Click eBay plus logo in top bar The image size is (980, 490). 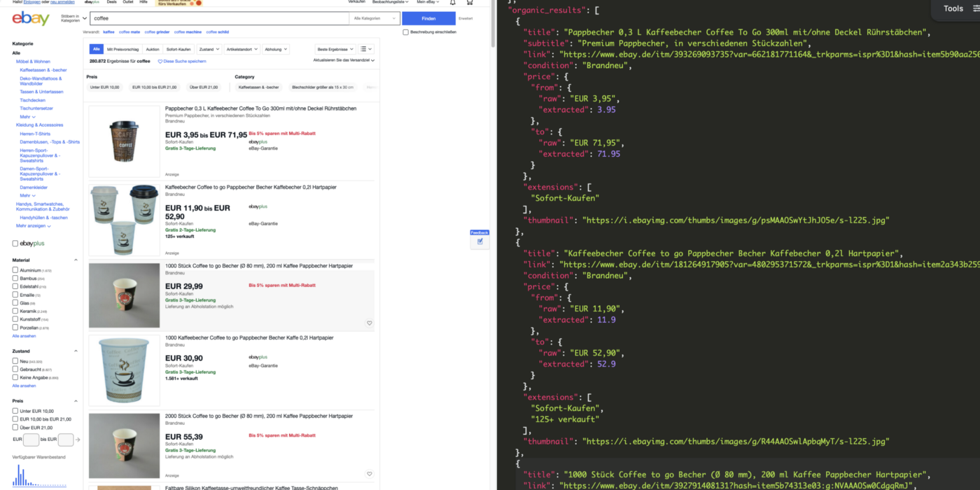point(92,2)
